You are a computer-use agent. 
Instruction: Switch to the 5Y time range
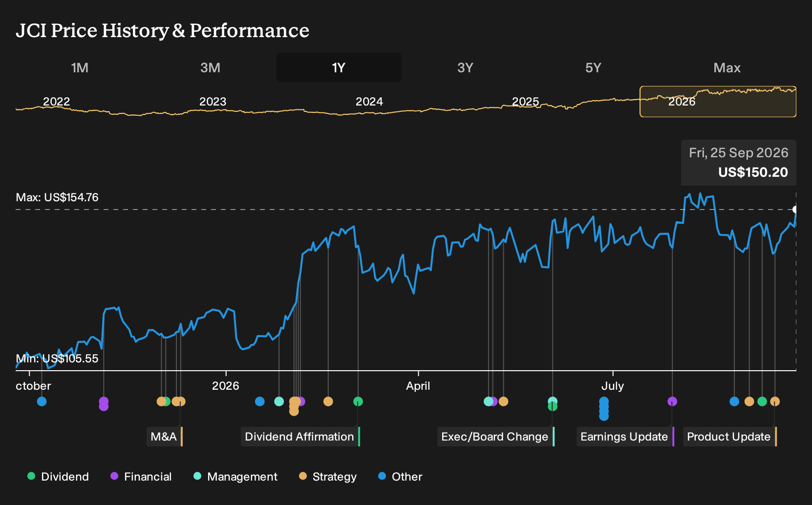(593, 67)
